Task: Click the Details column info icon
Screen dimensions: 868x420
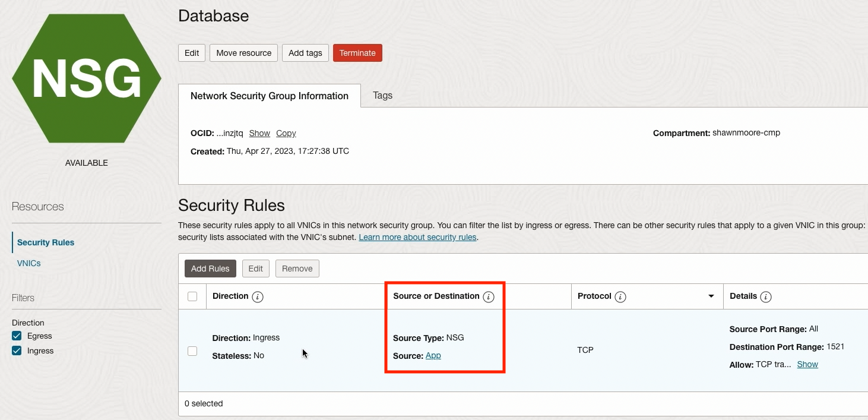Action: pos(766,296)
